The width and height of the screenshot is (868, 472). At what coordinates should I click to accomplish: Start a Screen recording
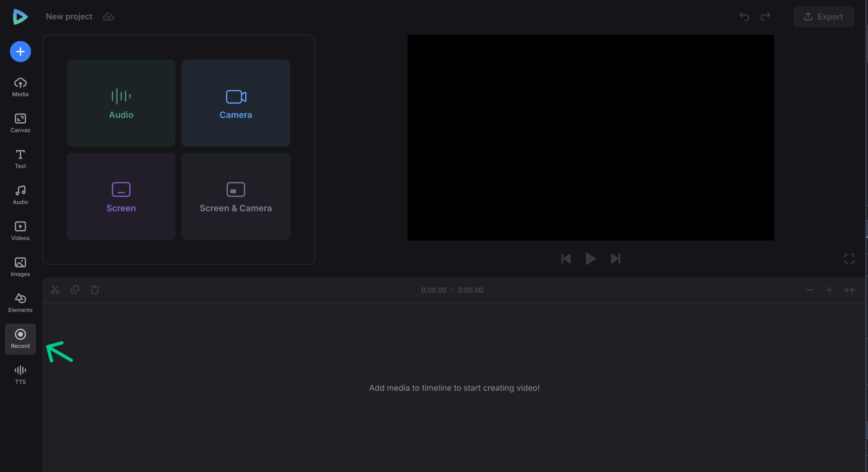(121, 196)
